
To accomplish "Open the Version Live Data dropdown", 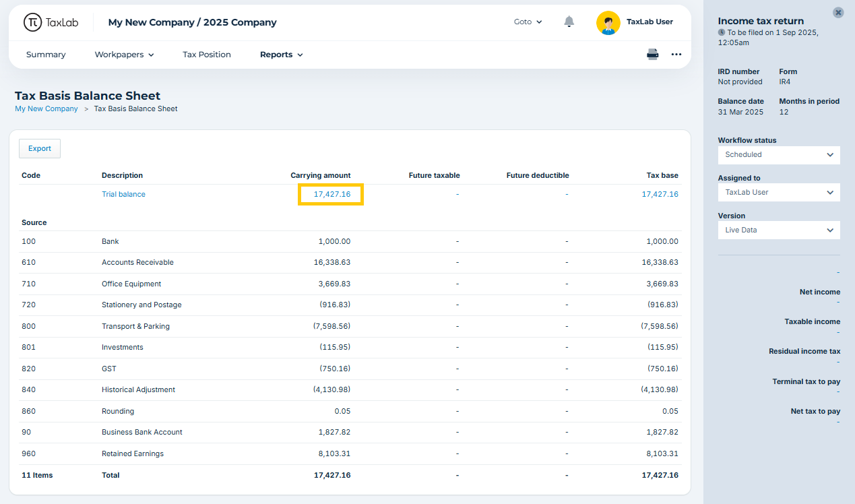I will 779,230.
